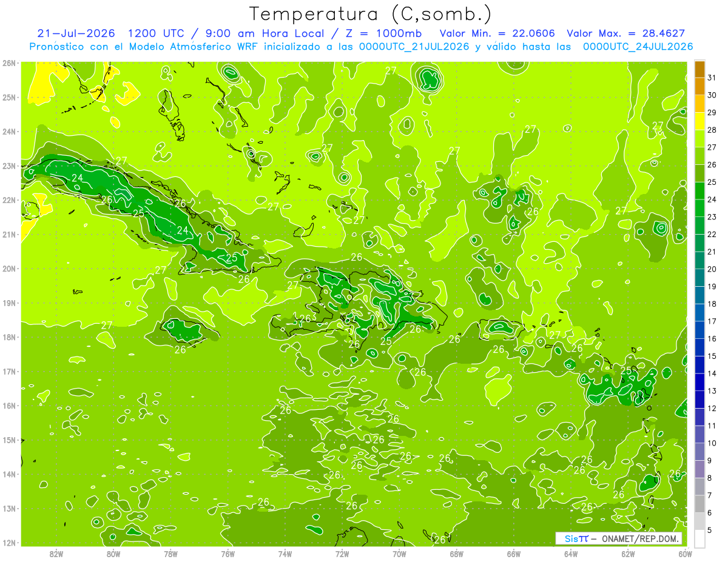The width and height of the screenshot is (728, 562).
Task: Pick the white bottom swatch below 5
Action: click(x=699, y=538)
